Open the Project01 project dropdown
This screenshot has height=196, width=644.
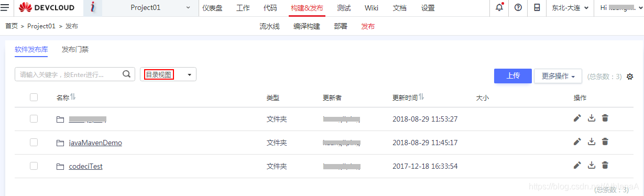pyautogui.click(x=151, y=8)
